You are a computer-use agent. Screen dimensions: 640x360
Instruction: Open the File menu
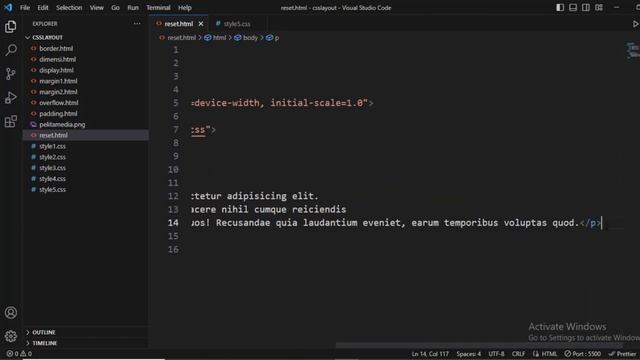[x=25, y=7]
